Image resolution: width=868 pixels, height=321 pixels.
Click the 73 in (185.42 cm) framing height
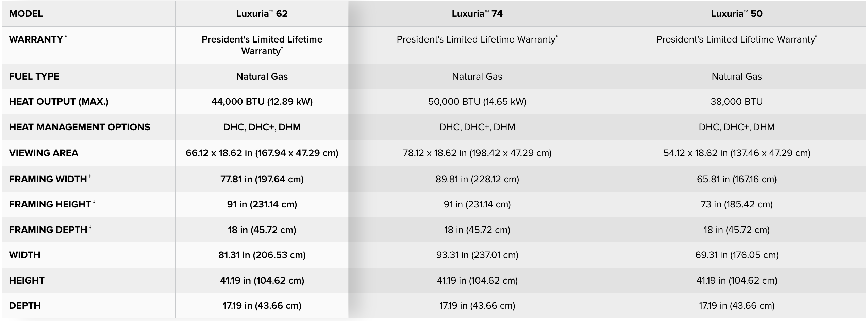click(x=737, y=204)
